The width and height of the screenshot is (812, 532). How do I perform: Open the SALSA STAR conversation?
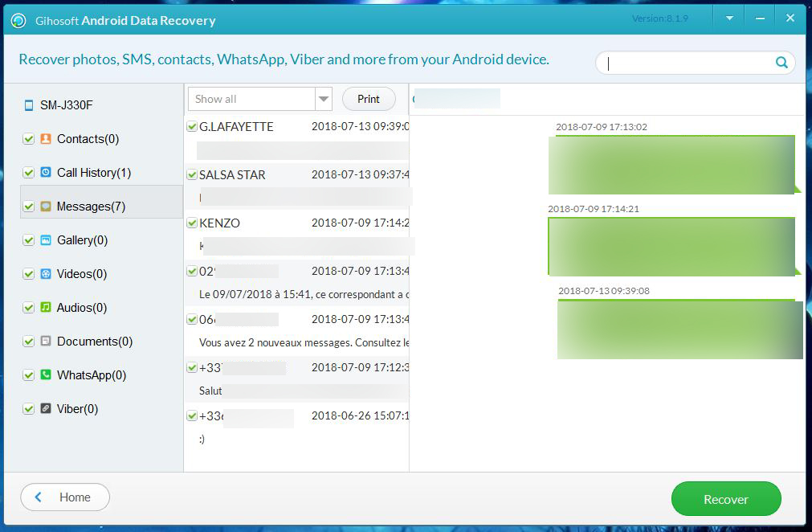296,186
